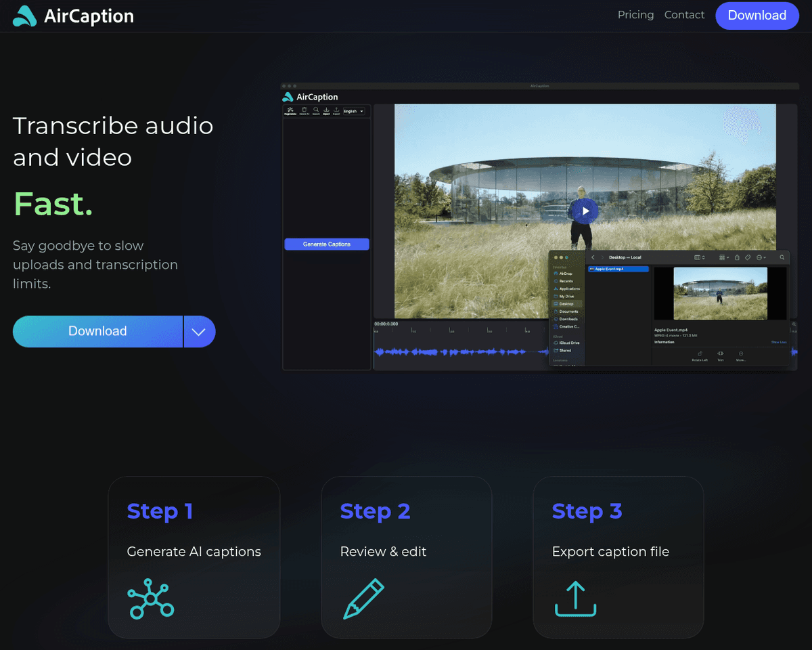Play the video with the center play button
Viewport: 812px width, 650px height.
point(585,211)
